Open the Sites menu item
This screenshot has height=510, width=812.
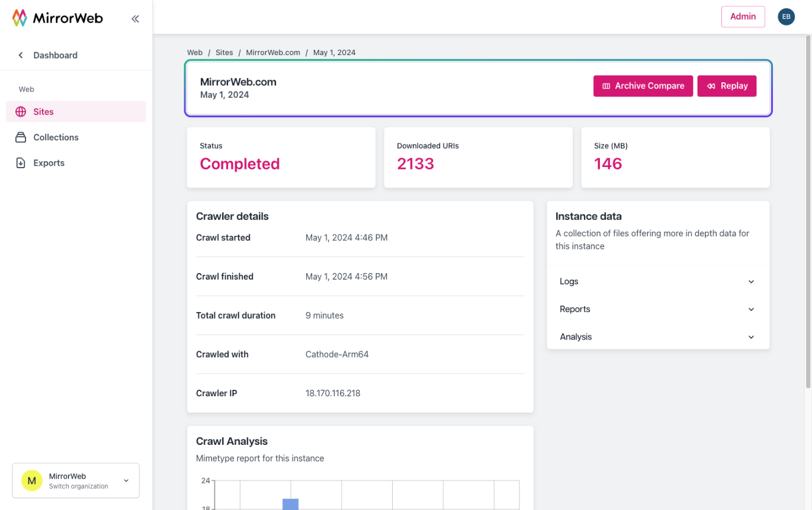coord(76,111)
